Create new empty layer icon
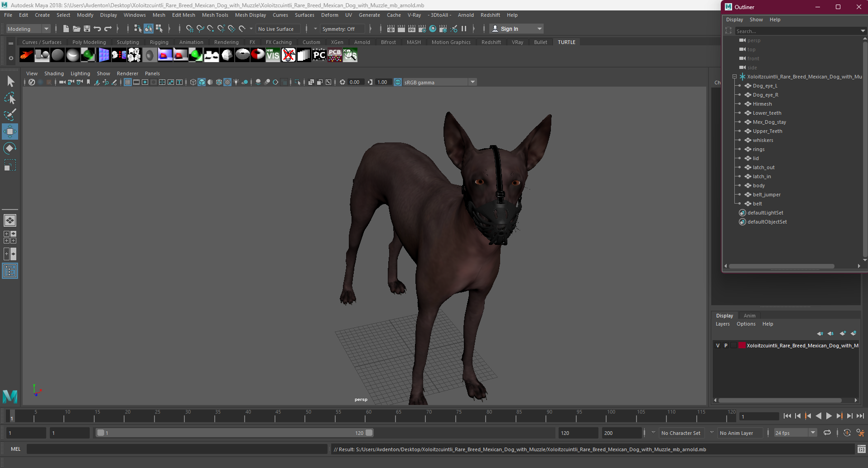This screenshot has width=868, height=468. point(843,333)
